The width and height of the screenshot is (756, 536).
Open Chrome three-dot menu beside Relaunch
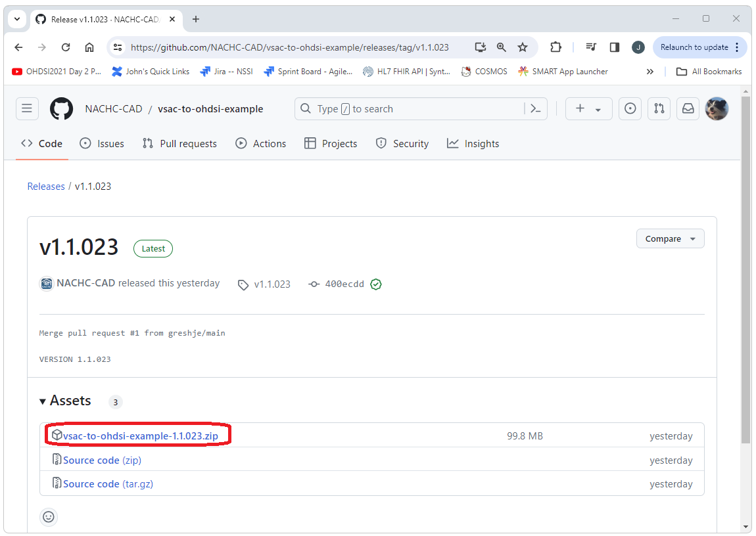[737, 47]
